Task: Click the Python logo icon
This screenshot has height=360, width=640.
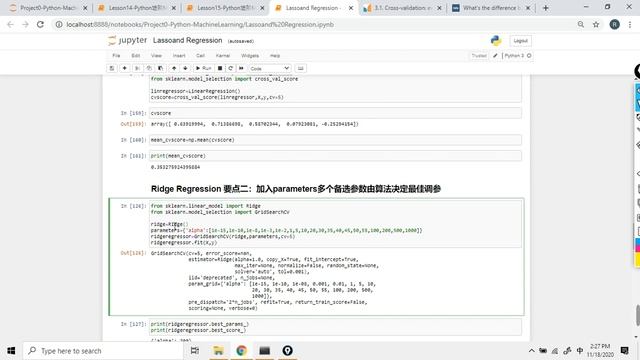Action: (x=496, y=40)
